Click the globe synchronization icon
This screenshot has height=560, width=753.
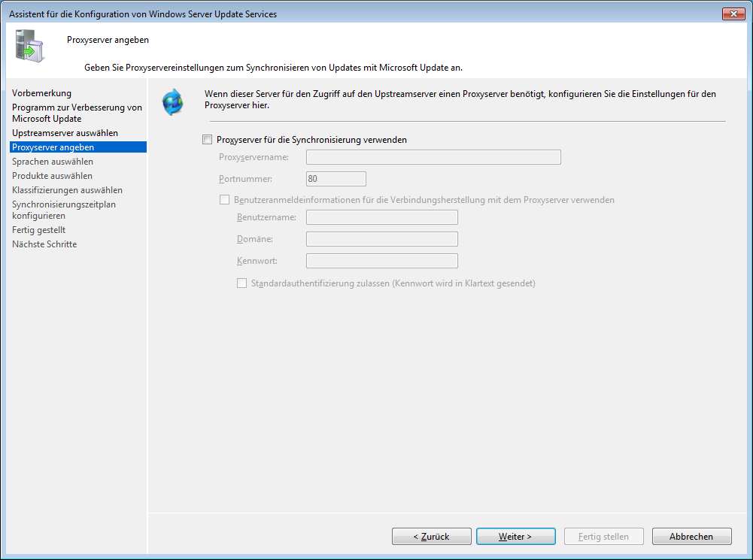point(173,101)
